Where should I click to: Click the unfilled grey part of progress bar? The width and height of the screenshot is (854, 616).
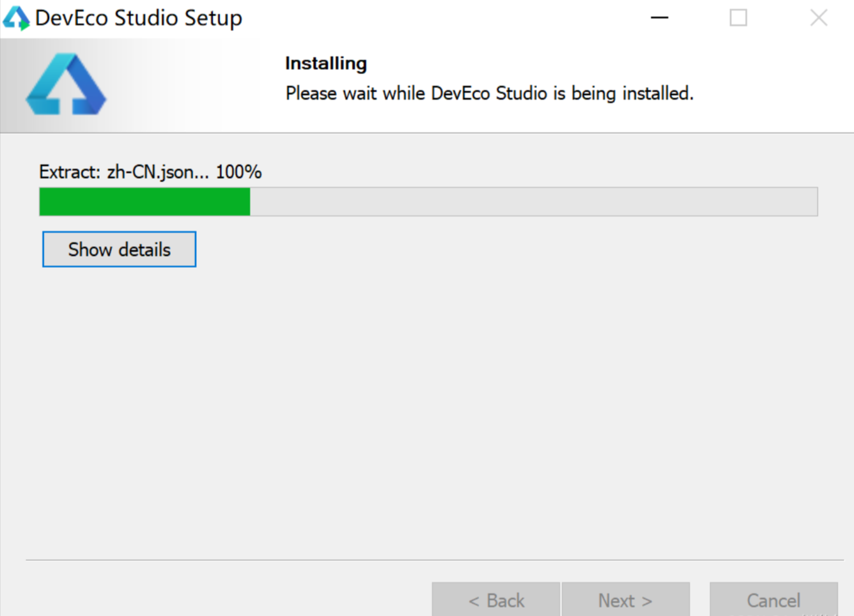[x=533, y=202]
